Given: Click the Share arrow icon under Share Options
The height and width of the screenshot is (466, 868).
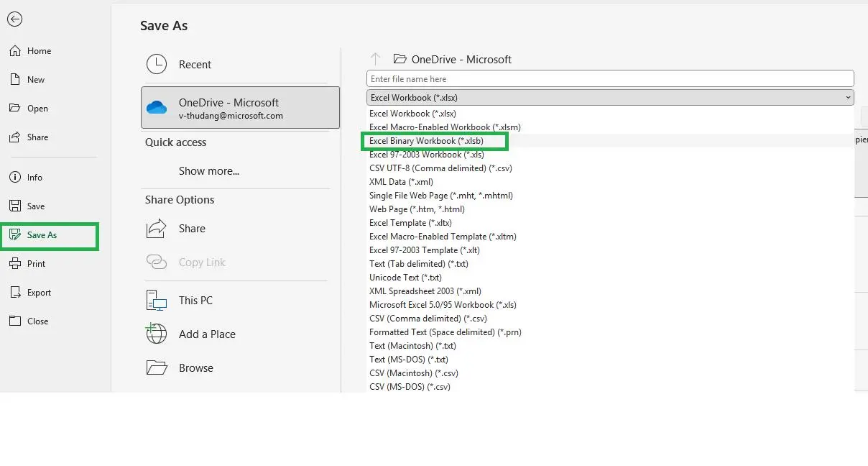Looking at the screenshot, I should click(x=157, y=229).
